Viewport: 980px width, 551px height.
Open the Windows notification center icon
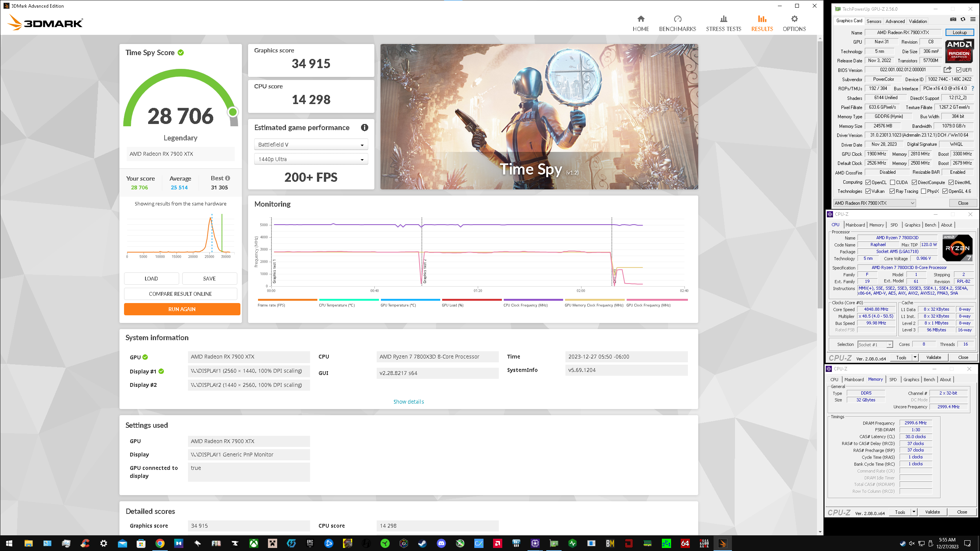coord(967,543)
